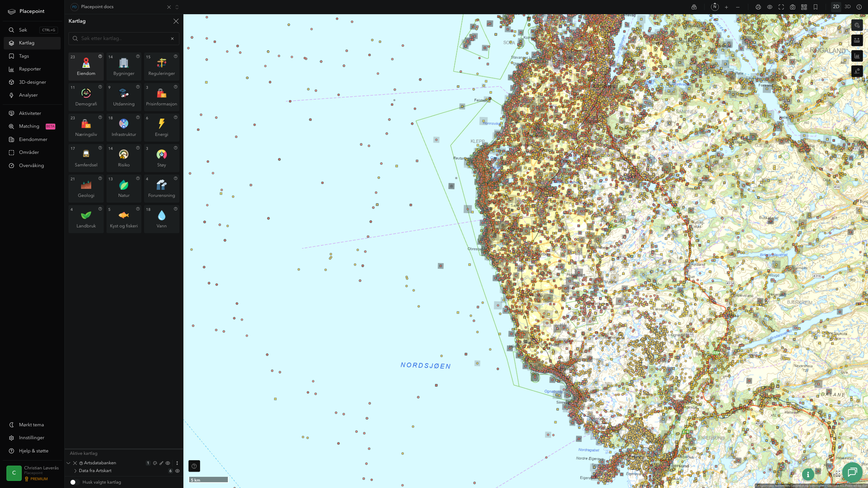Switch the map to 2D view
The image size is (868, 488).
click(x=836, y=7)
